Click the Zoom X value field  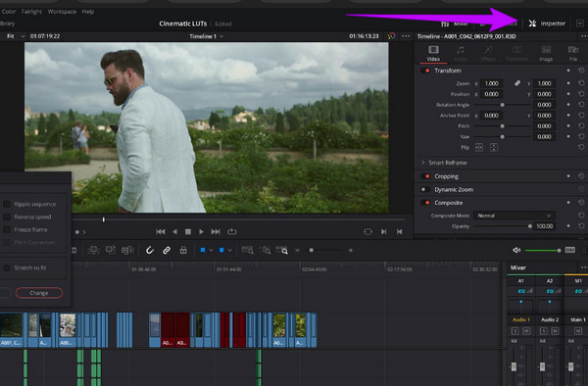(x=492, y=83)
